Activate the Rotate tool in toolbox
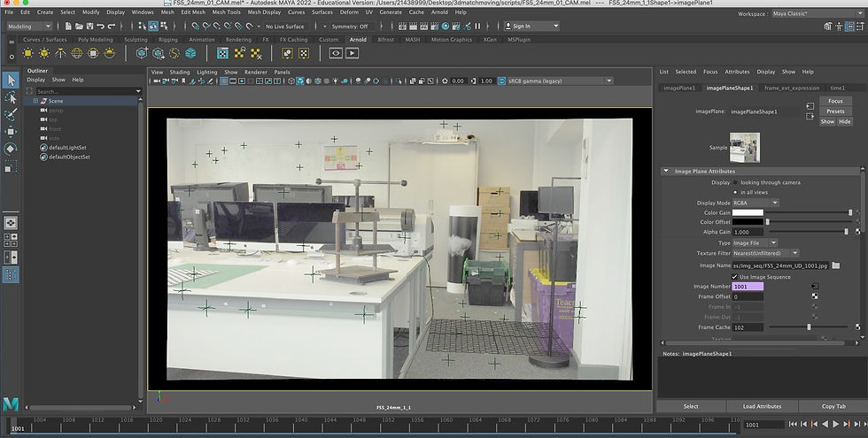 coord(11,149)
